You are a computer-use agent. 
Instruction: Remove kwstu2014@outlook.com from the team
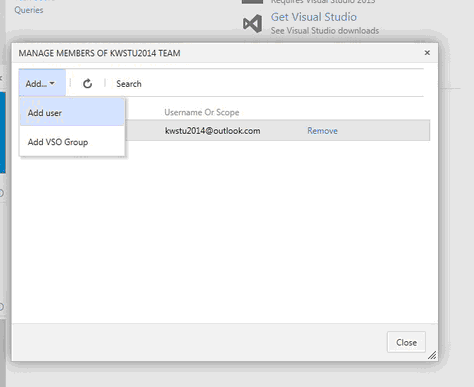click(x=322, y=131)
